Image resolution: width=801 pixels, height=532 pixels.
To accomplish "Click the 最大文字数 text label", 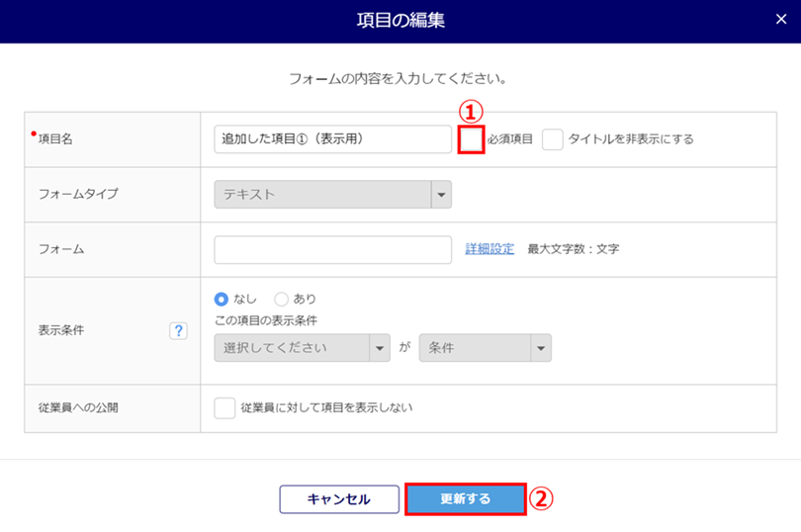I will [574, 249].
